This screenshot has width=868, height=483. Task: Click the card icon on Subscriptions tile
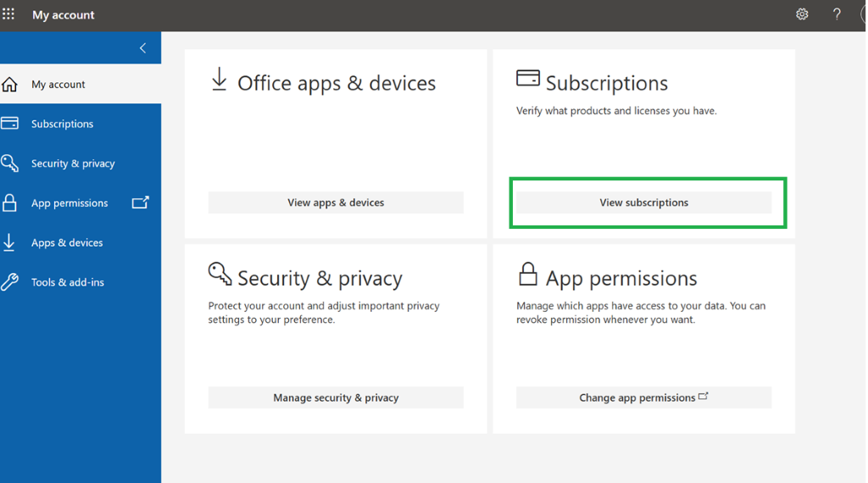[x=527, y=77]
